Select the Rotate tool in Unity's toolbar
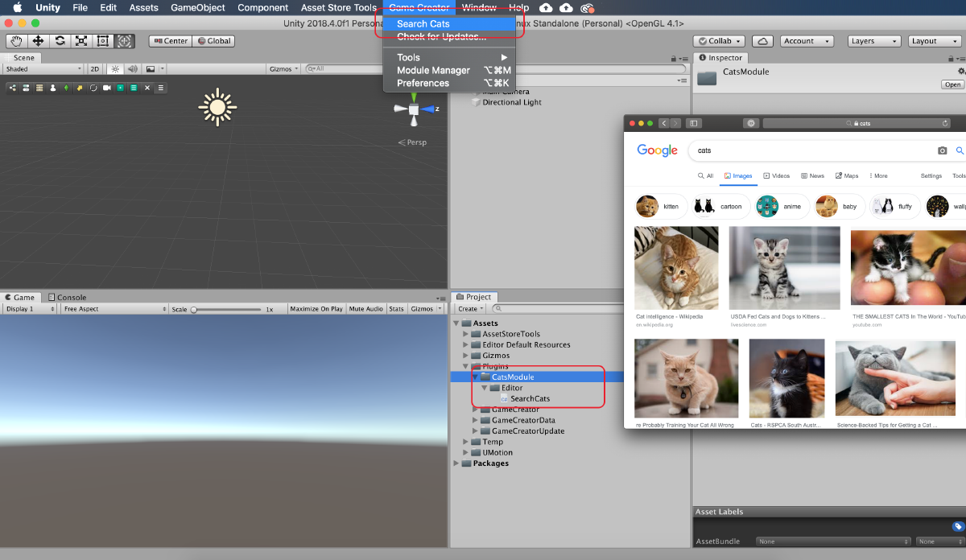This screenshot has width=966, height=560. coord(60,41)
